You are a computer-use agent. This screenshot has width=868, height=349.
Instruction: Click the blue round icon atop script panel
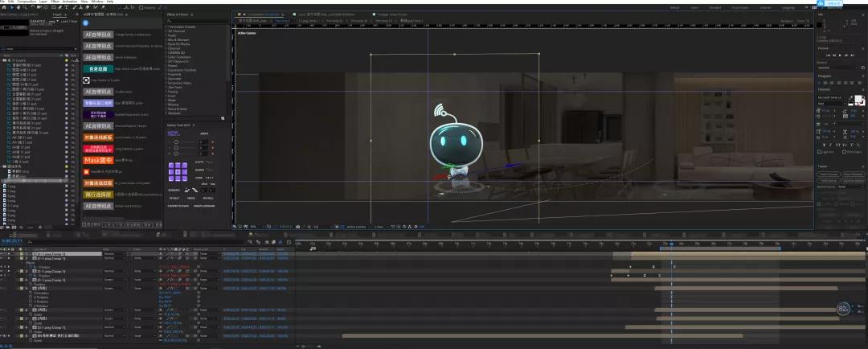coord(86,23)
